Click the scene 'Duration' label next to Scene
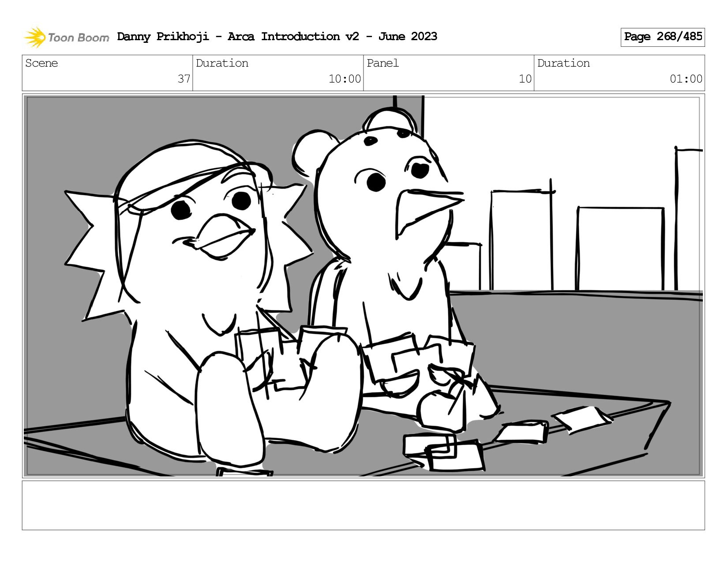This screenshot has height=563, width=728. 222,63
